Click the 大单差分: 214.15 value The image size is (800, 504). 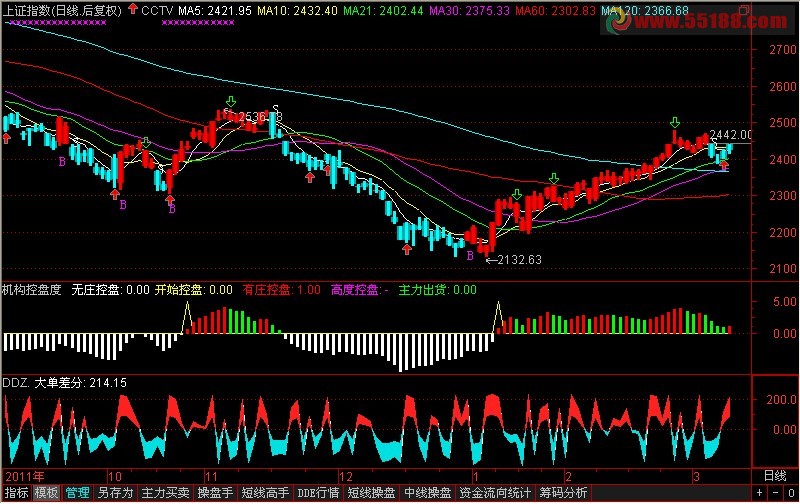pyautogui.click(x=81, y=383)
